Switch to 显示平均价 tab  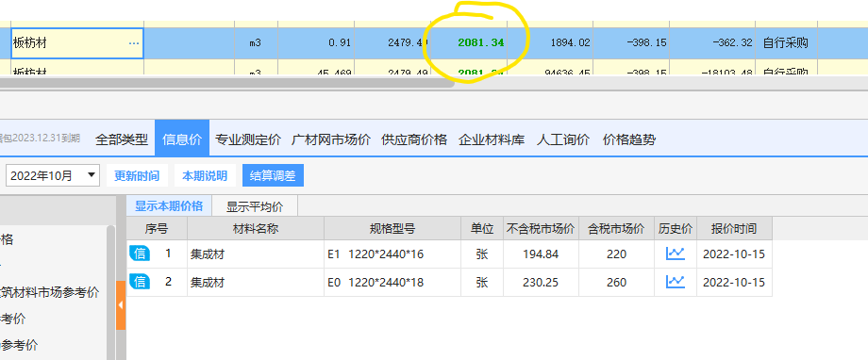pos(255,206)
